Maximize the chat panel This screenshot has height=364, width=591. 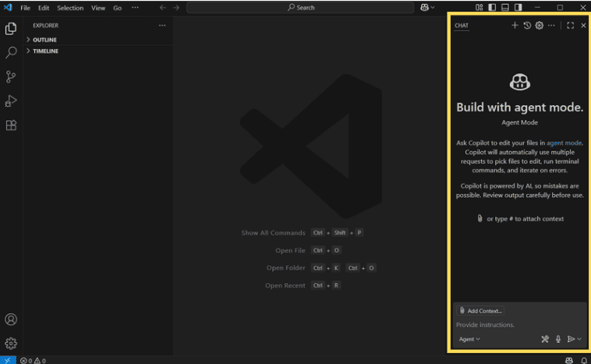(570, 25)
